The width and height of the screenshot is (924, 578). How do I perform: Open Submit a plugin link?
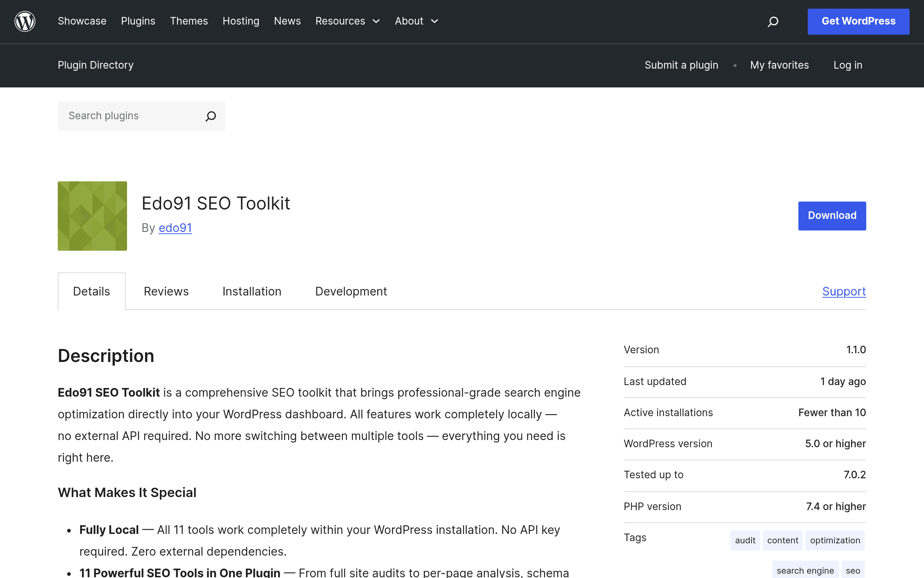point(681,65)
